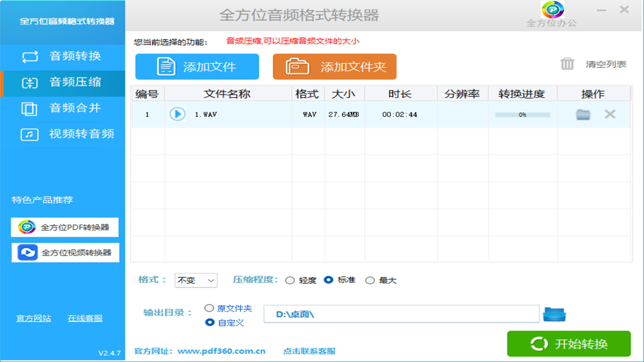The width and height of the screenshot is (644, 362).
Task: Click the trash icon to clear list
Action: 567,64
